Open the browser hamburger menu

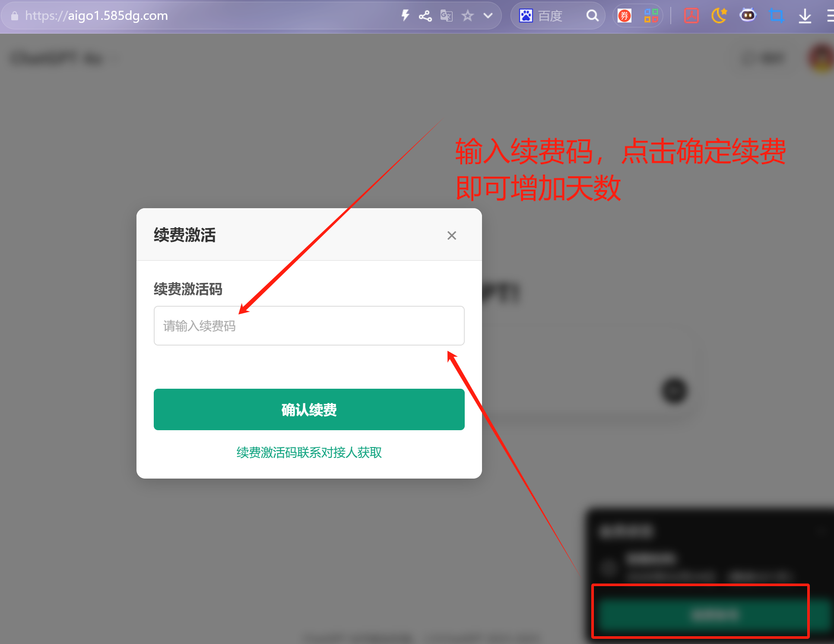(830, 16)
